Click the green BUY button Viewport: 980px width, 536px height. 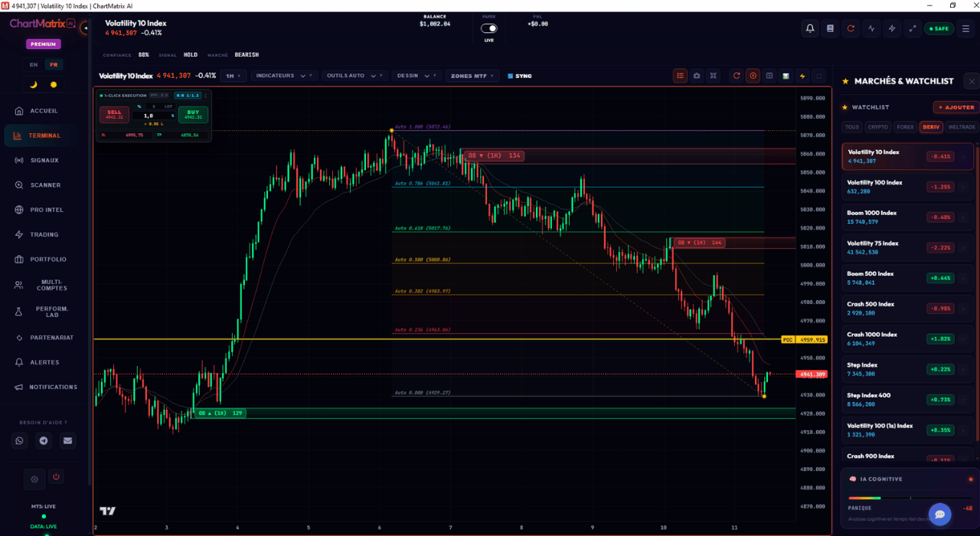193,115
